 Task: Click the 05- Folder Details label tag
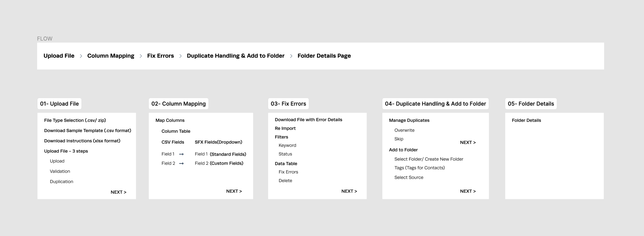click(531, 104)
